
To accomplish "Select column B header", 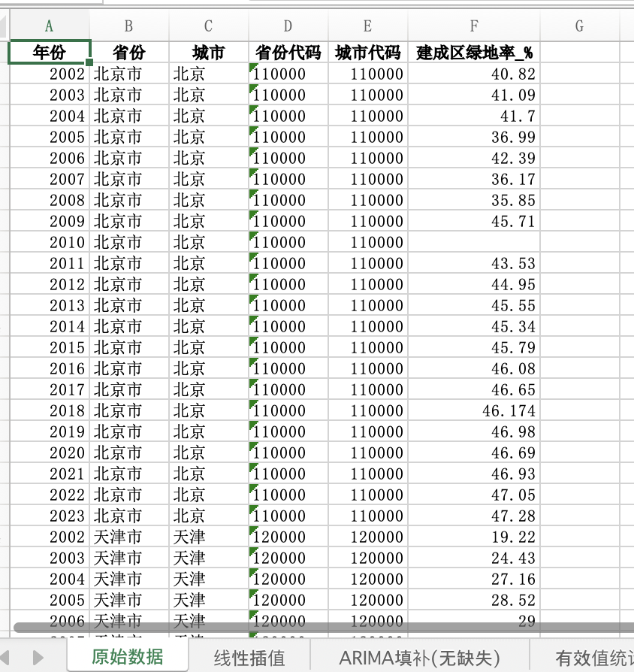I will click(x=129, y=26).
